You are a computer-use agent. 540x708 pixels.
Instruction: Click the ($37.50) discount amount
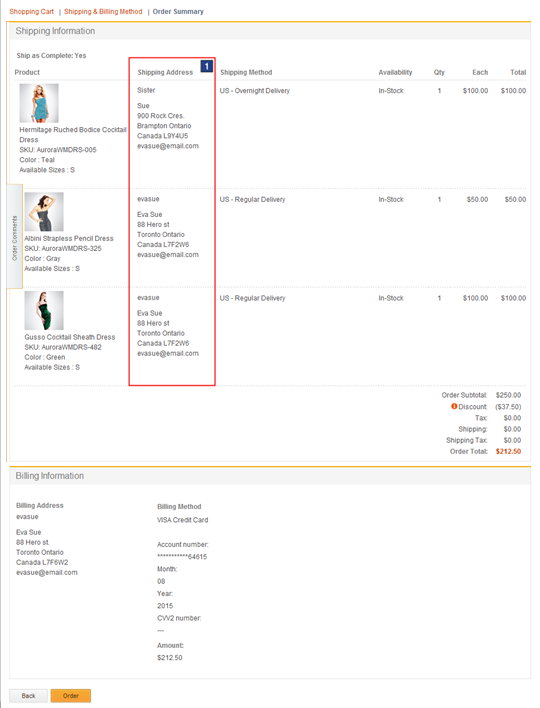pyautogui.click(x=508, y=406)
